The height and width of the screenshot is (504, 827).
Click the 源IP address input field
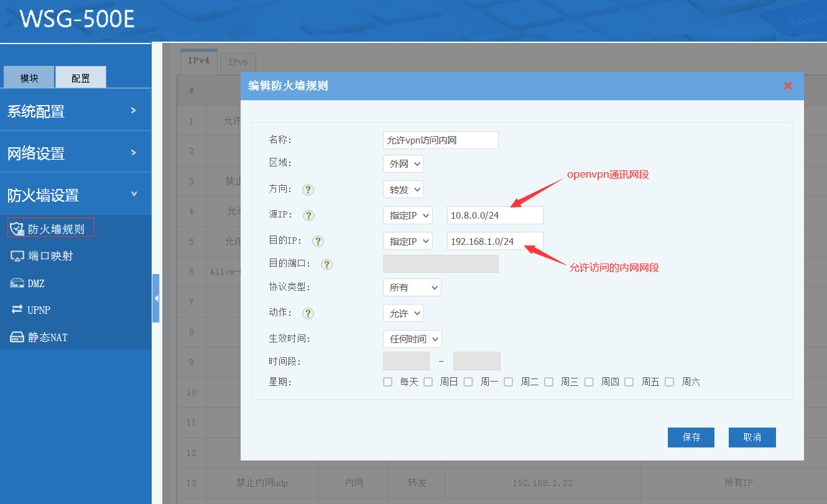(494, 216)
